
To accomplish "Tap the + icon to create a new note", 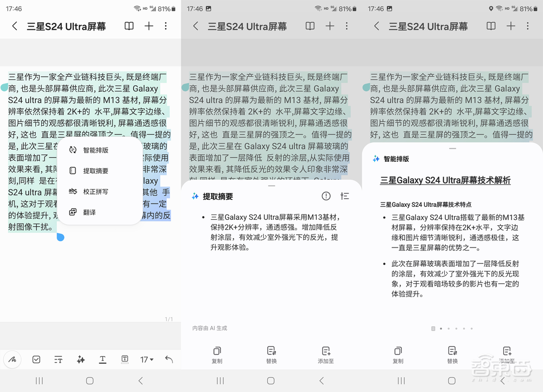I will point(148,26).
